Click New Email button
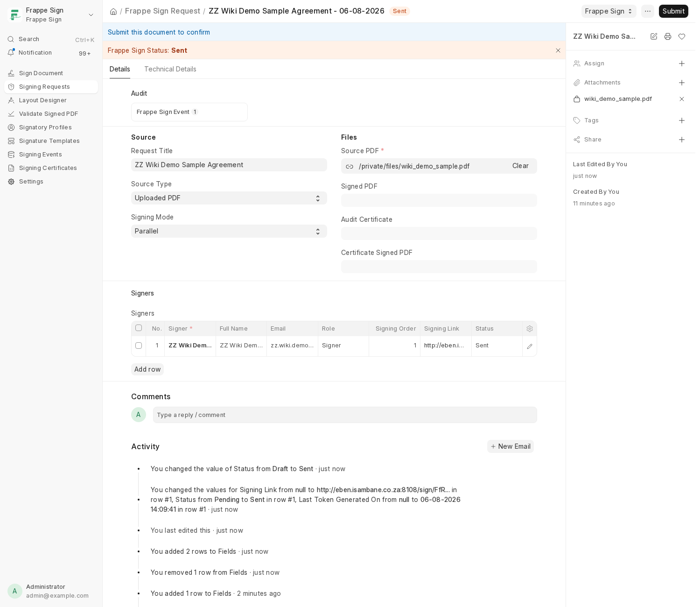 tap(511, 446)
